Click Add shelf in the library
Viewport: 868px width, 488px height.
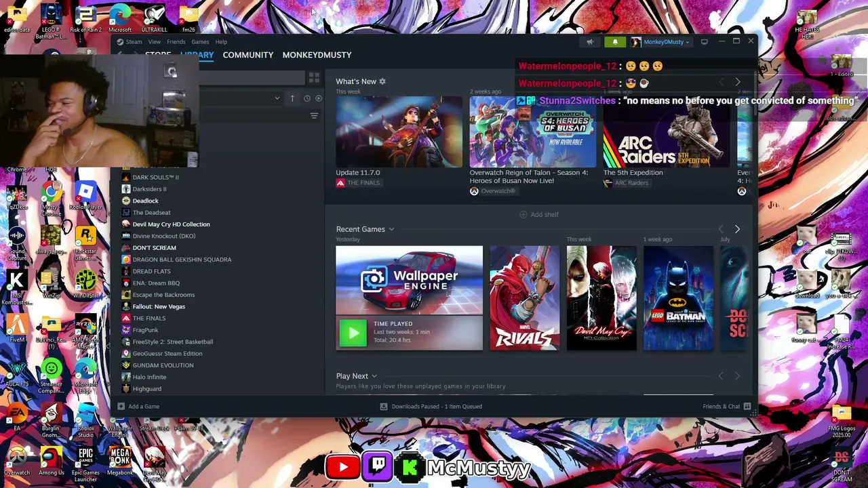point(540,215)
